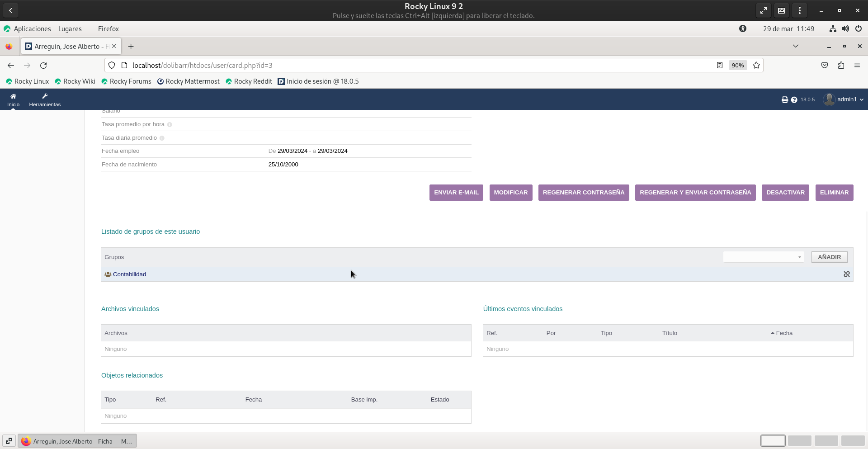This screenshot has height=449, width=868.
Task: Click the print icon in top bar
Action: pos(784,100)
